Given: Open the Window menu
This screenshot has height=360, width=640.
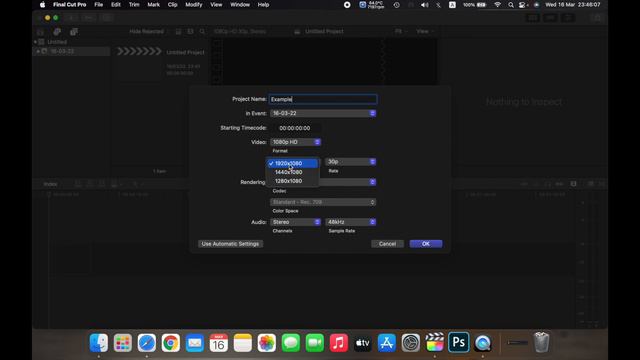Looking at the screenshot, I should pyautogui.click(x=240, y=4).
